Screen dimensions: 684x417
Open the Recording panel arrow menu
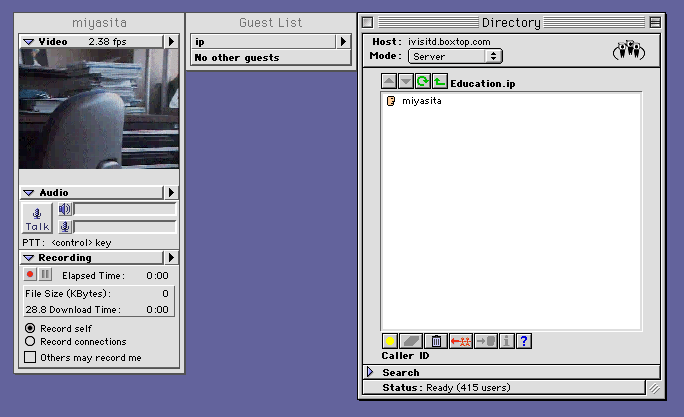pyautogui.click(x=171, y=258)
